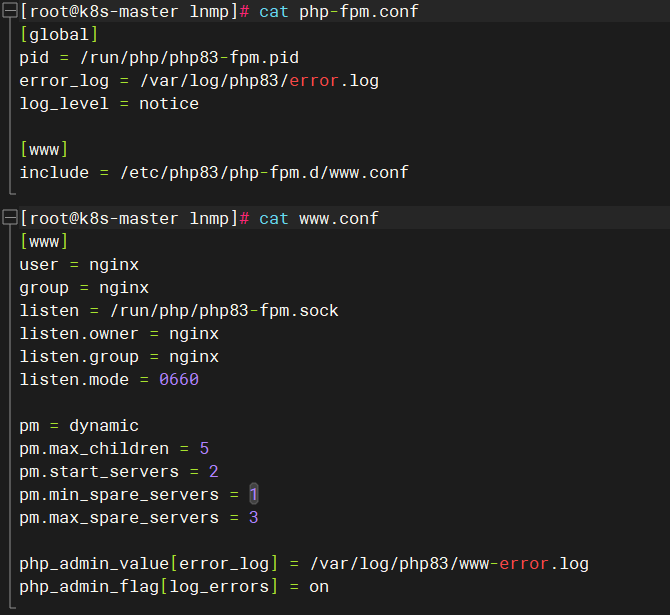Click the include = /etc/php83/php-fpm.d/www.conf line
The image size is (670, 615).
(x=214, y=173)
